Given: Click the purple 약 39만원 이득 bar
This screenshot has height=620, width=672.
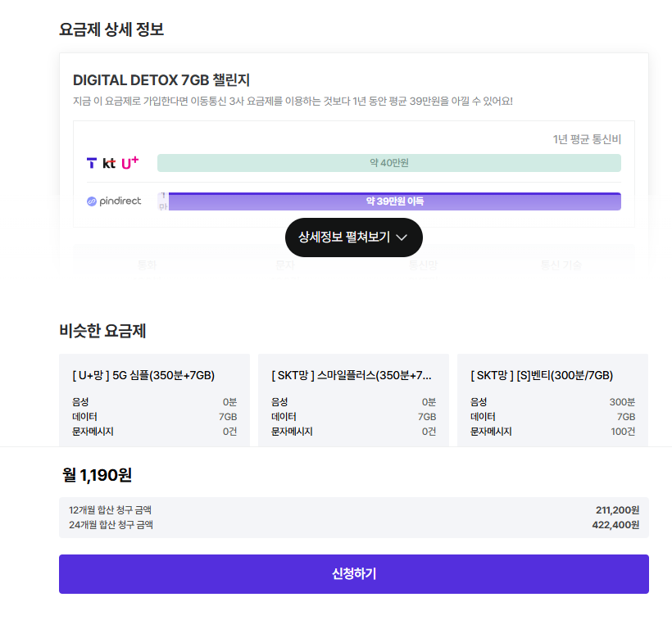Looking at the screenshot, I should coord(394,201).
